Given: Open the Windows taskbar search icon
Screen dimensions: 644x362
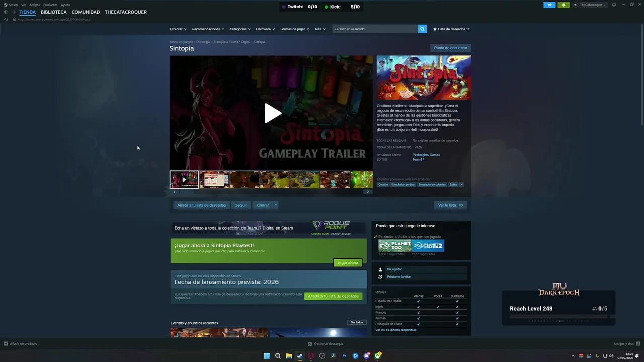Looking at the screenshot, I should [x=278, y=356].
